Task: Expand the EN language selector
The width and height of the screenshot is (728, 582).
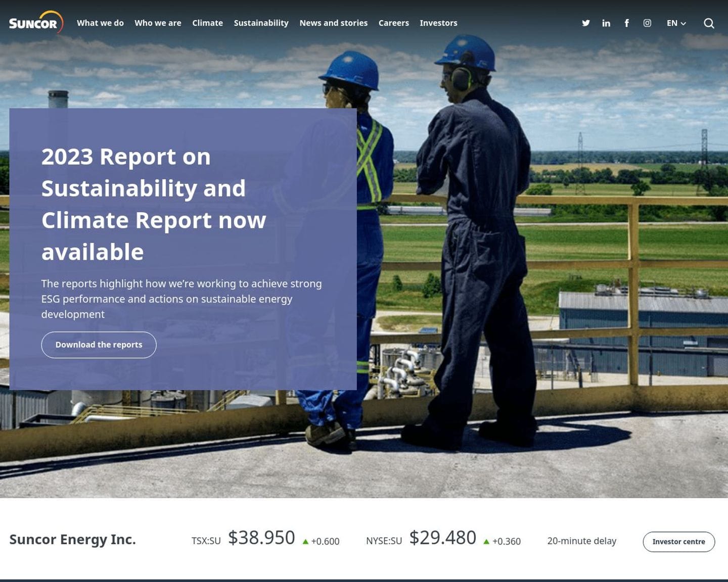Action: pyautogui.click(x=676, y=23)
